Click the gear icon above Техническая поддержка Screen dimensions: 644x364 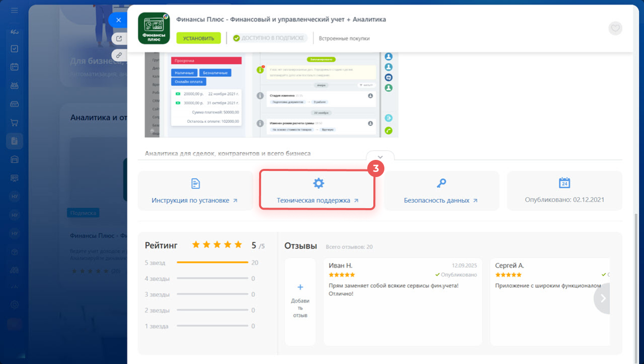click(318, 183)
